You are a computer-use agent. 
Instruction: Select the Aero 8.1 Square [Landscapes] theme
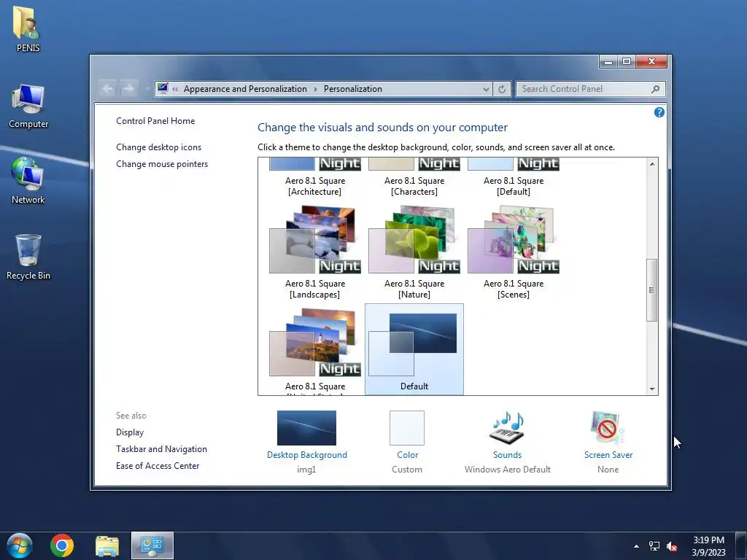coord(315,253)
